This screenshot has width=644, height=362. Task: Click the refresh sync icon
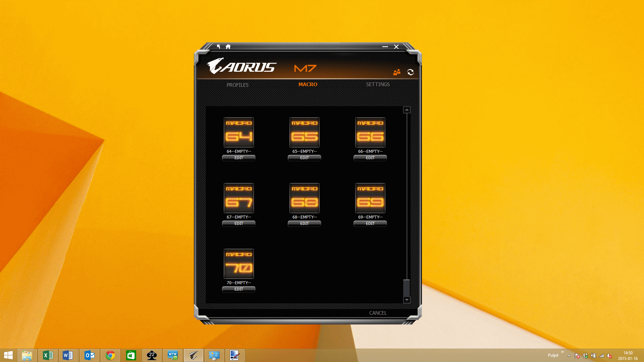pos(411,72)
